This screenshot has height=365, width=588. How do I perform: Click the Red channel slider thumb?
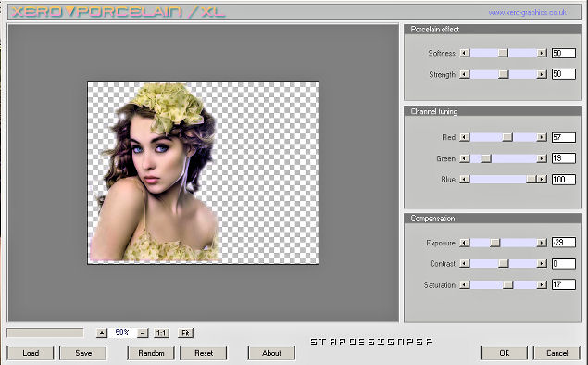[507, 137]
